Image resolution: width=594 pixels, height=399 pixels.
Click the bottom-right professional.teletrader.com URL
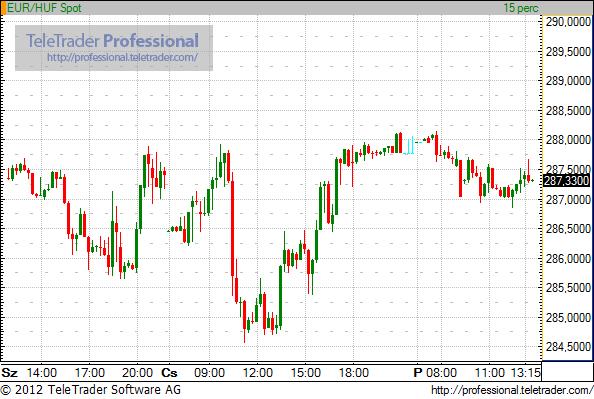tap(512, 390)
